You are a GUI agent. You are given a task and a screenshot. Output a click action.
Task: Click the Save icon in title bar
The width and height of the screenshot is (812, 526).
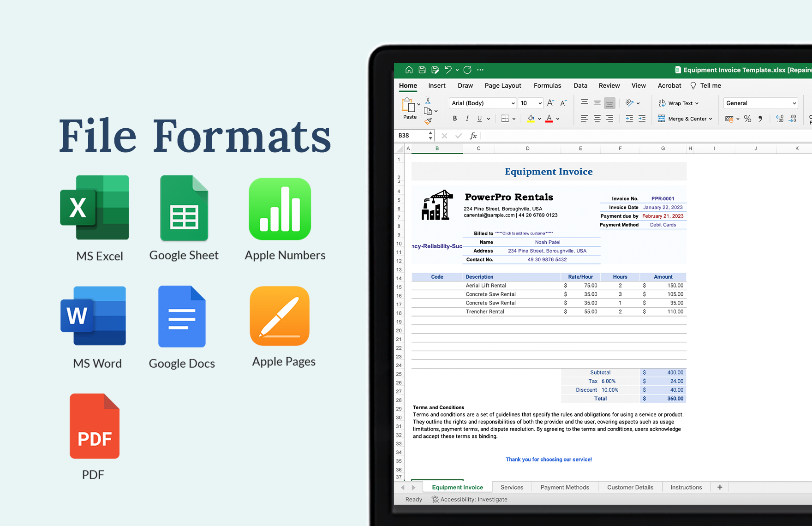pos(422,70)
